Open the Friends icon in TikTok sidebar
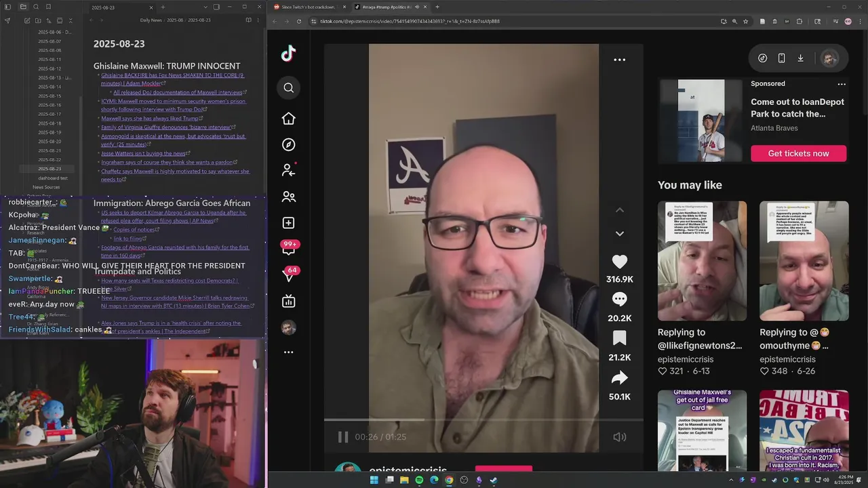The height and width of the screenshot is (488, 868). pos(289,197)
